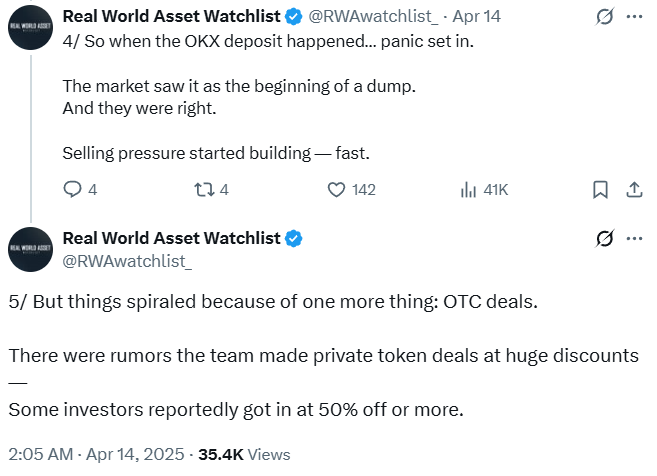The width and height of the screenshot is (657, 476).
Task: Open more options for the 4/ tweet
Action: pos(634,17)
